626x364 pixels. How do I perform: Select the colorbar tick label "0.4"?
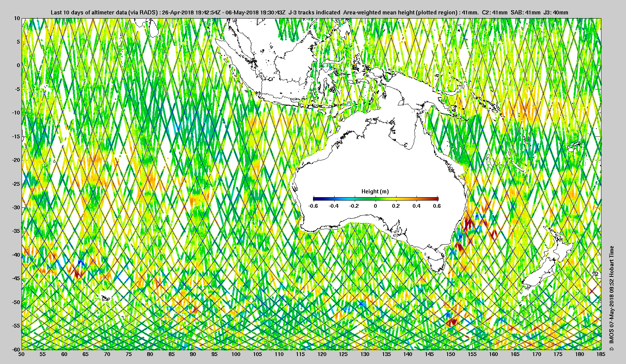417,206
